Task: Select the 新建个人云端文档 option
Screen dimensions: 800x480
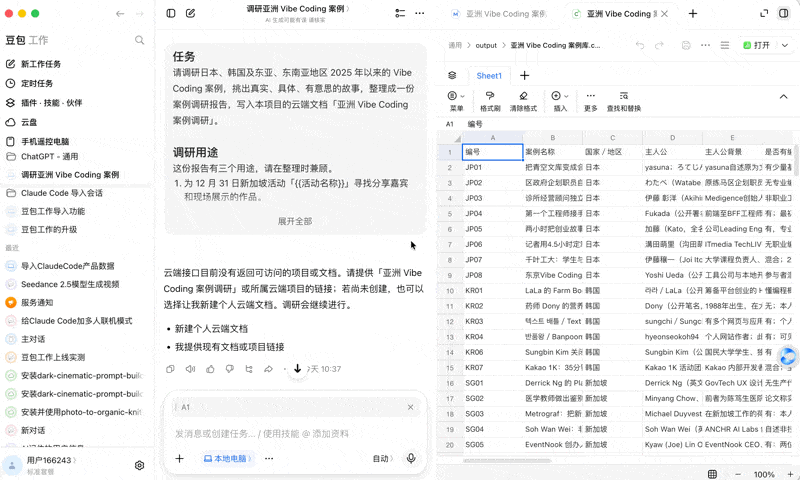Action: (211, 329)
